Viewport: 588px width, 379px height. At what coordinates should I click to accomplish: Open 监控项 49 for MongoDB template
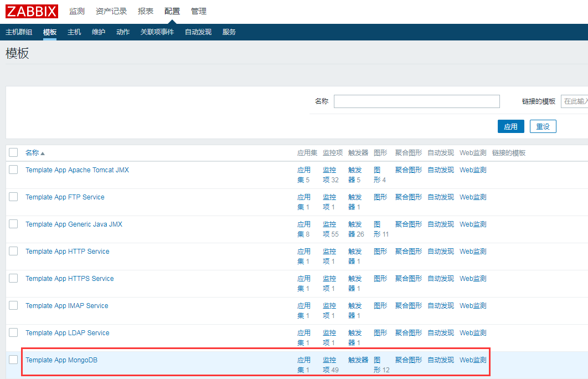[331, 365]
